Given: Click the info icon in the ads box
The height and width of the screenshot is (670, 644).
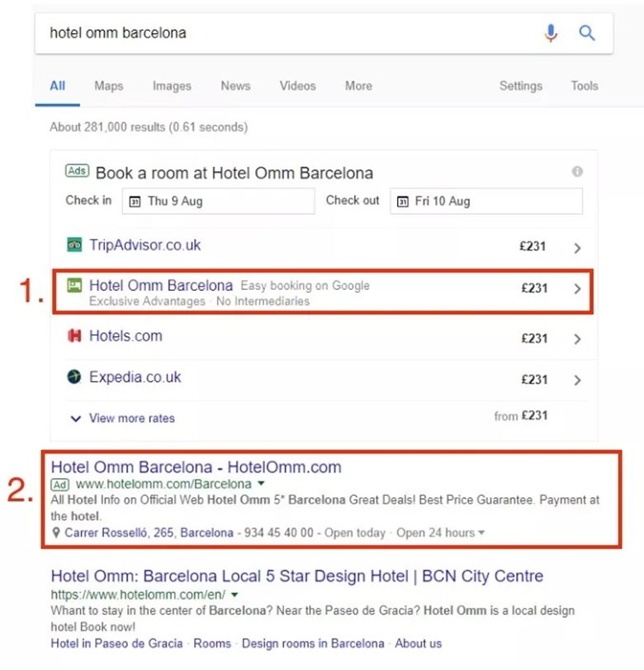Looking at the screenshot, I should tap(577, 172).
